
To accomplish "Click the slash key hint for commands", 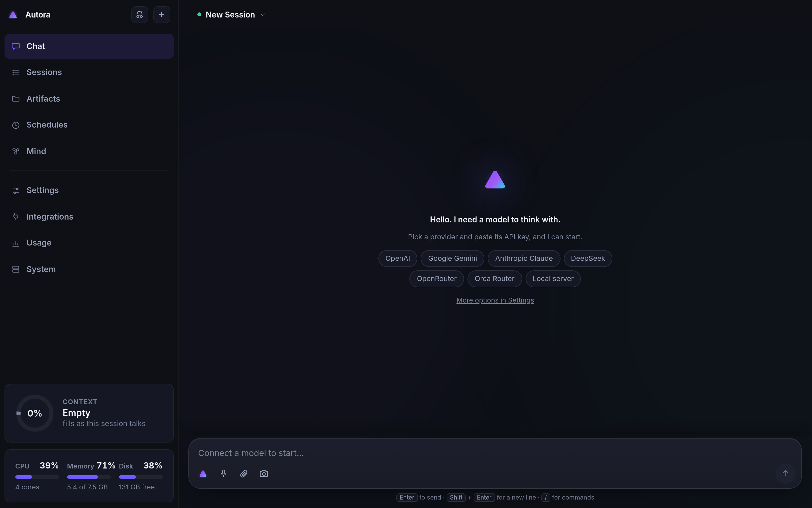I will tap(546, 498).
